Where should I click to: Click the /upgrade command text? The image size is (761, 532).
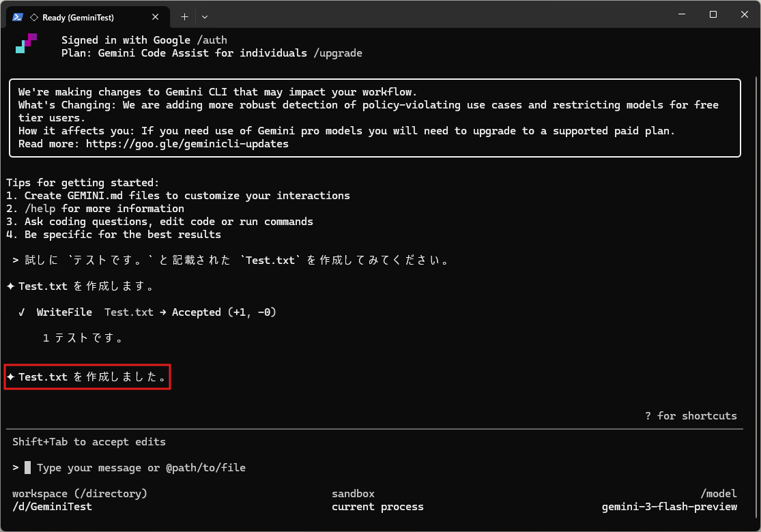[338, 53]
